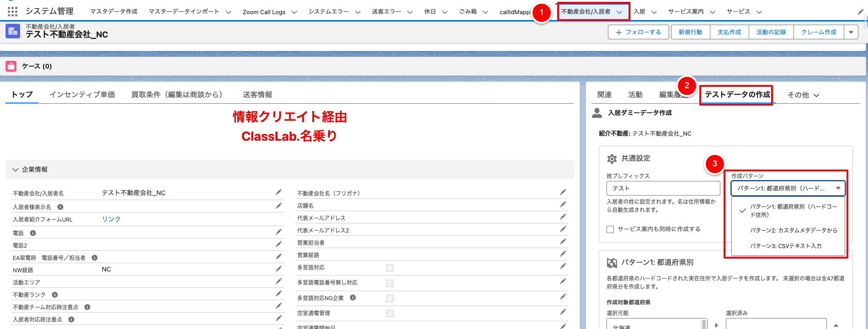Click the info icon next to 多言語対応NG企業
The height and width of the screenshot is (329, 868).
click(x=353, y=297)
